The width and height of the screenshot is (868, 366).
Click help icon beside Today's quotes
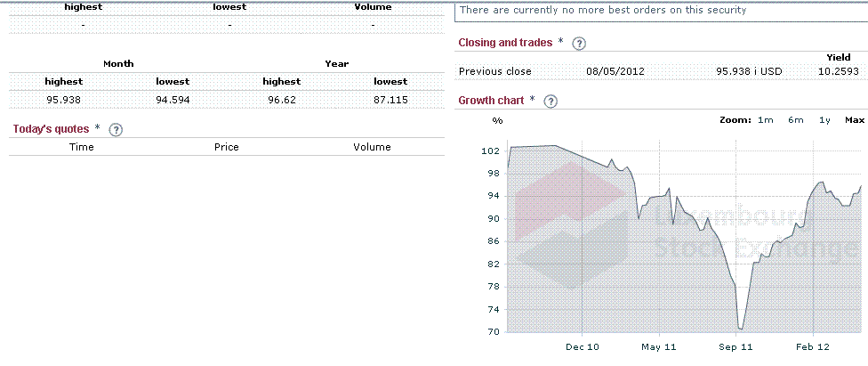coord(116,129)
